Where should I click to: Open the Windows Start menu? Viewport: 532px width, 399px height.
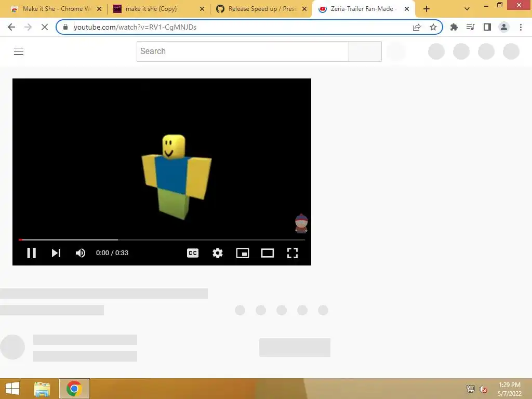12,389
